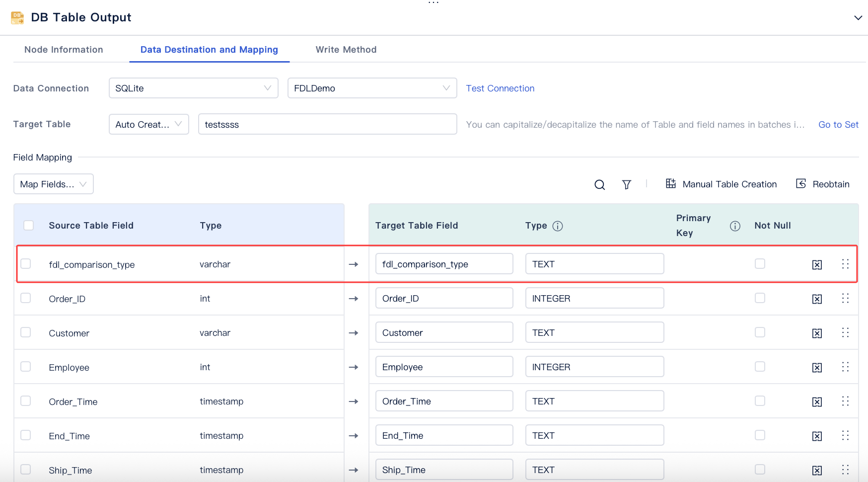Open the Auto Create target table dropdown

[x=149, y=124]
